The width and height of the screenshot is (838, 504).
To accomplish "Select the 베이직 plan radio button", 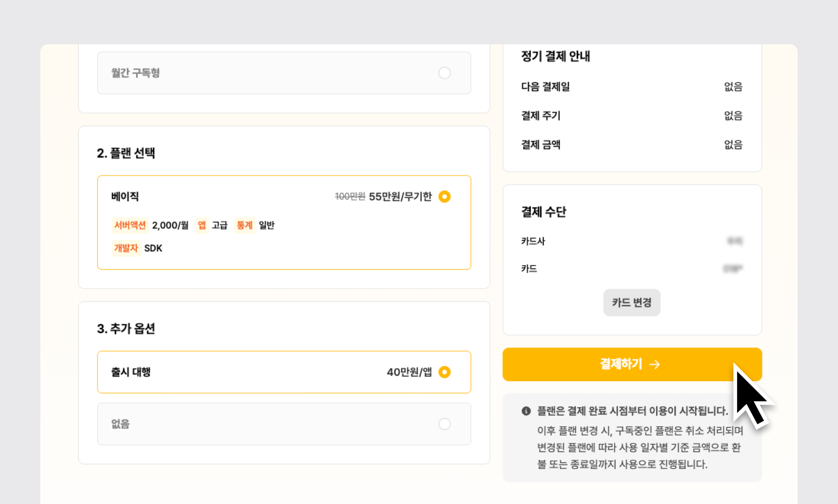I will click(x=444, y=197).
